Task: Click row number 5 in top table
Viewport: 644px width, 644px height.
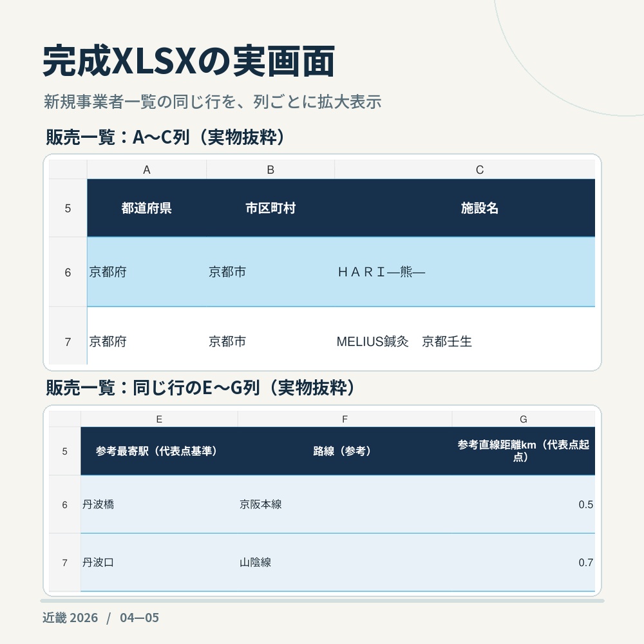Action: click(68, 208)
